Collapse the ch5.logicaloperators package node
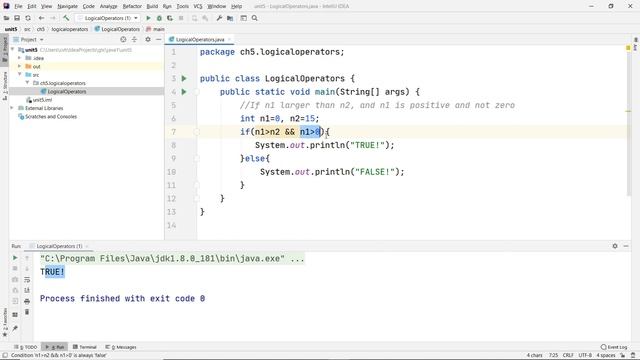The image size is (640, 360). coord(27,82)
